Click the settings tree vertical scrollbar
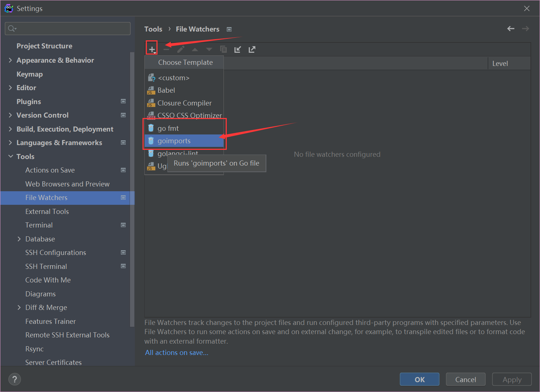The image size is (540, 392). point(132,189)
